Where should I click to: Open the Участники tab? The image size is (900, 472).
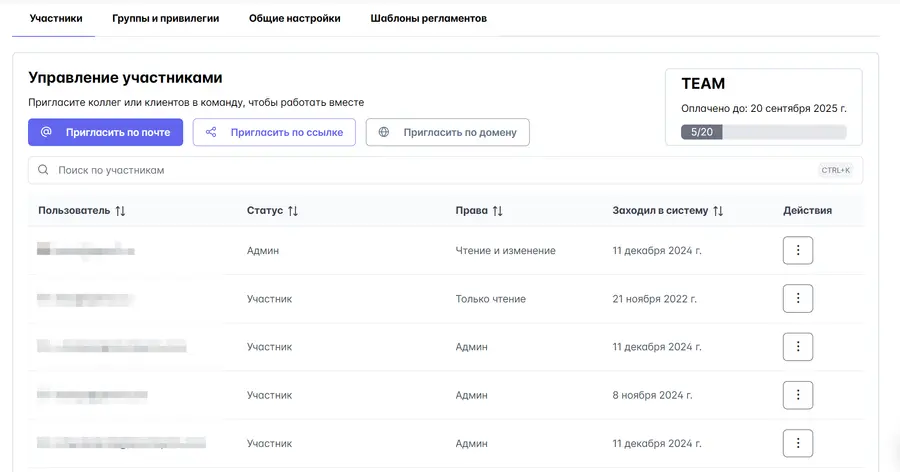point(56,18)
